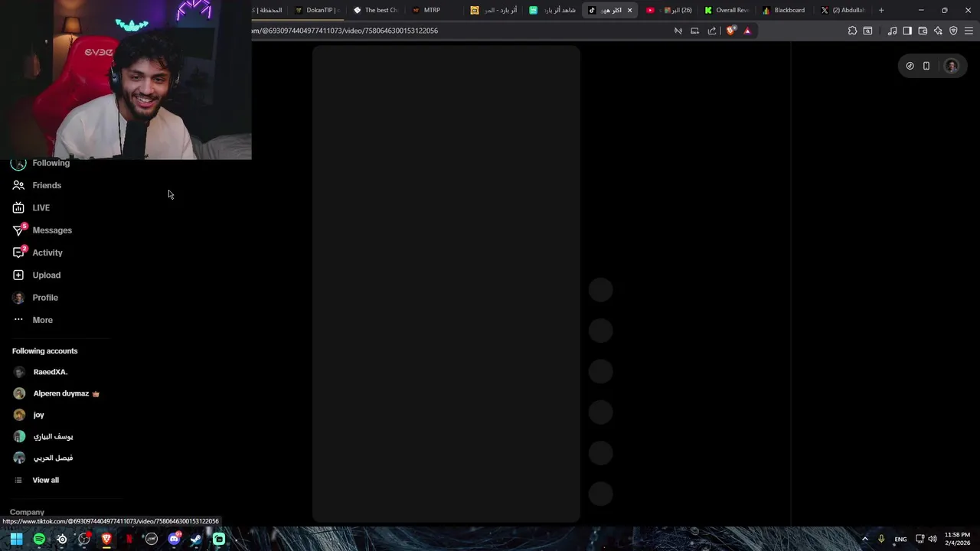The height and width of the screenshot is (551, 980).
Task: Open the joy followed account
Action: tap(38, 415)
